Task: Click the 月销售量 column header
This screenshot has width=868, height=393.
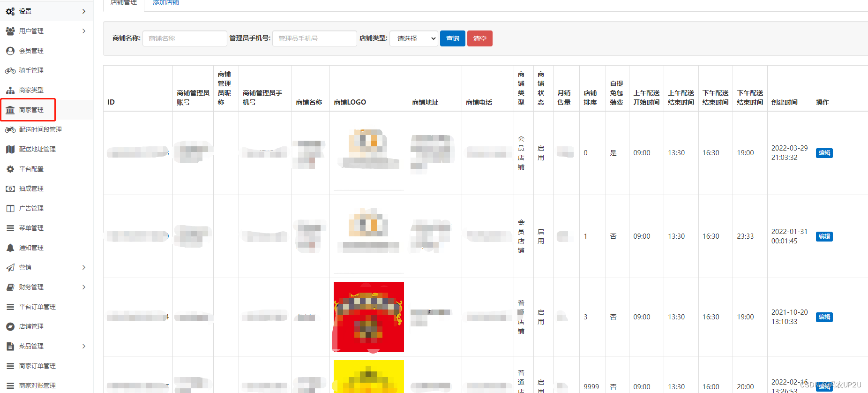Action: (564, 98)
